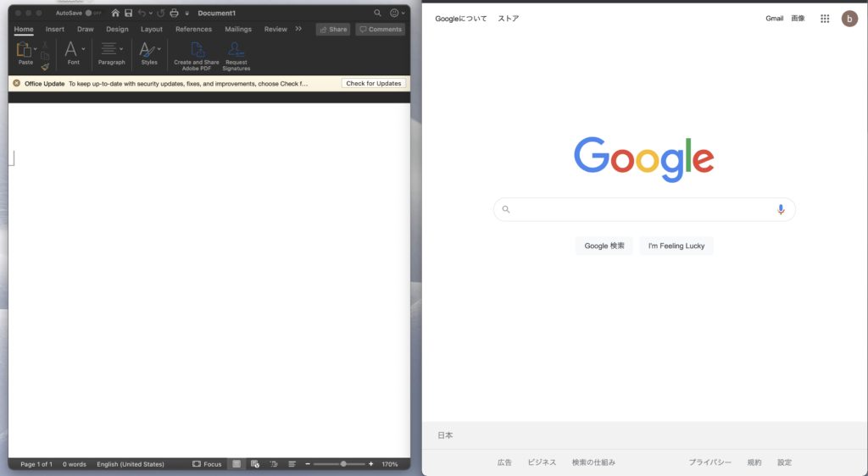Show more ribbon tabs with double chevron

point(298,29)
